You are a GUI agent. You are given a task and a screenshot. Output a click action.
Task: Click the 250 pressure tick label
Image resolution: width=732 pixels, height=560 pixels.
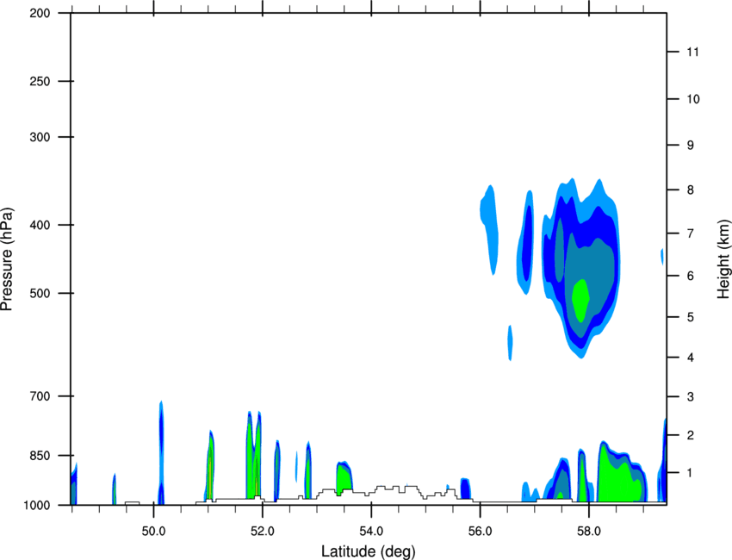40,81
